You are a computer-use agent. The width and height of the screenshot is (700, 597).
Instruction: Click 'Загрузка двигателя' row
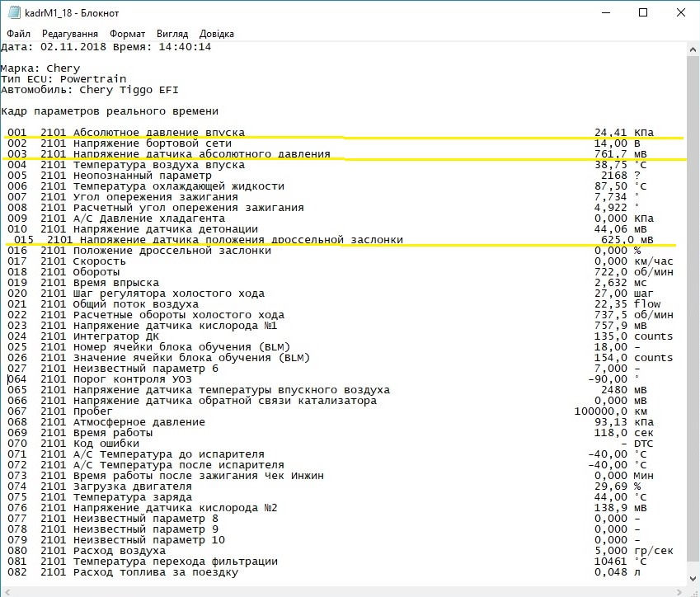pos(324,487)
